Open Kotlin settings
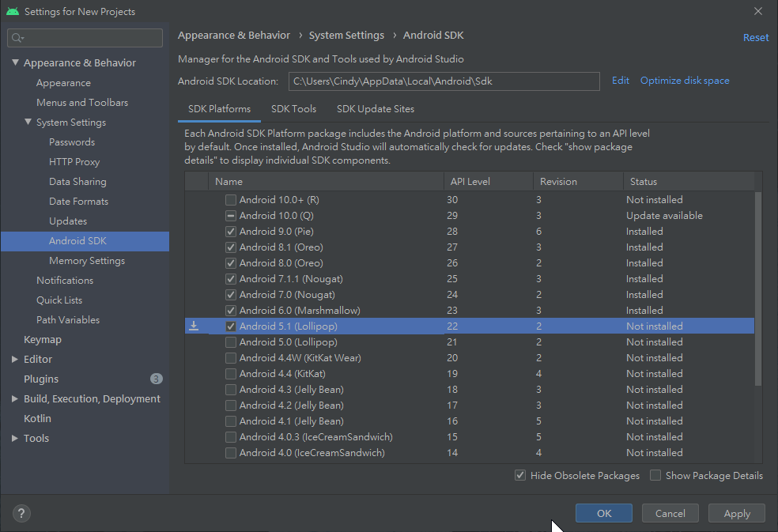This screenshot has width=778, height=532. [37, 418]
